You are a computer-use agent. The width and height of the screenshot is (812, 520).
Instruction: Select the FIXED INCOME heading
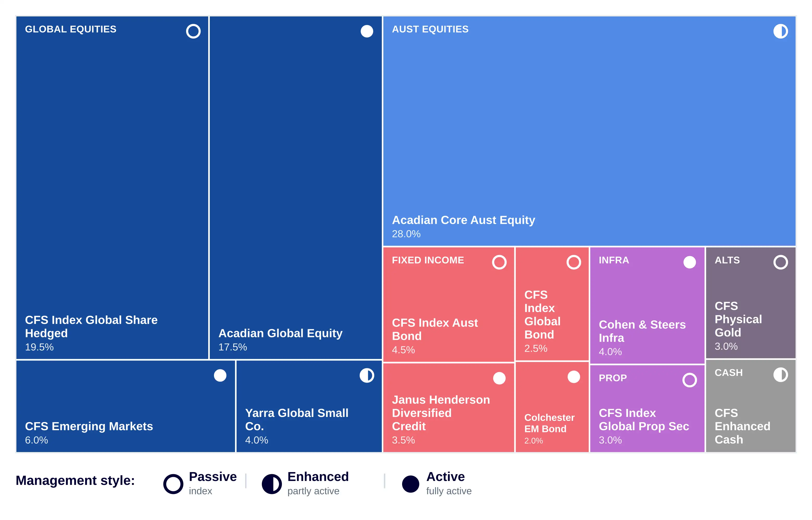428,260
